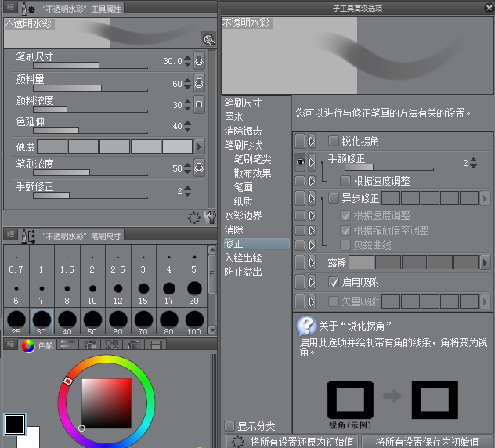This screenshot has height=448, width=495.
Task: Click 笔刷尺寸 stepper arrows beside 30.0
Action: [x=187, y=61]
